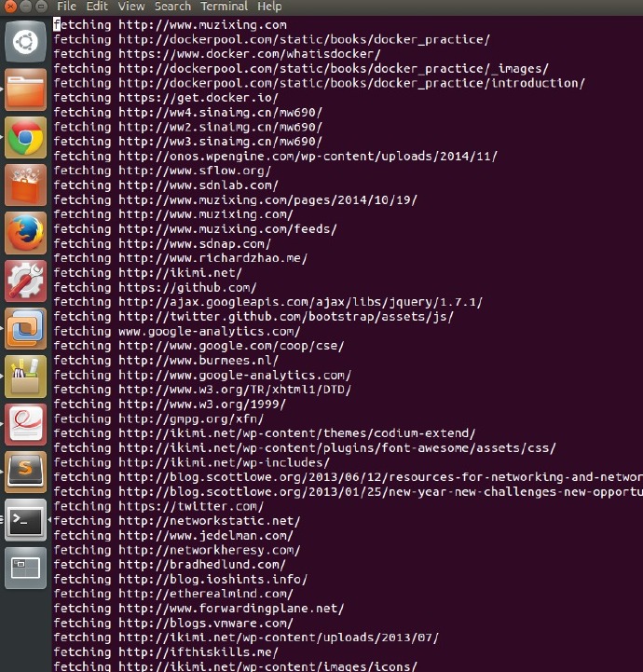The image size is (643, 672).
Task: Open the Edit menu
Action: (97, 7)
